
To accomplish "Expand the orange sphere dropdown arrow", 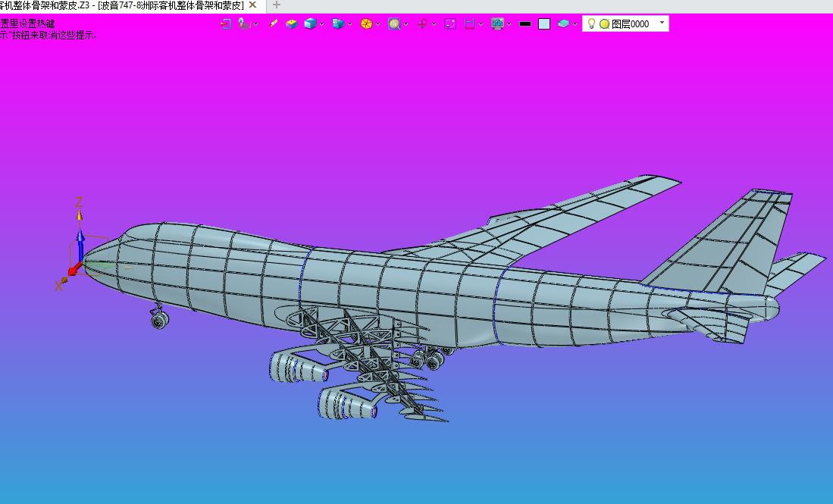I will (377, 24).
